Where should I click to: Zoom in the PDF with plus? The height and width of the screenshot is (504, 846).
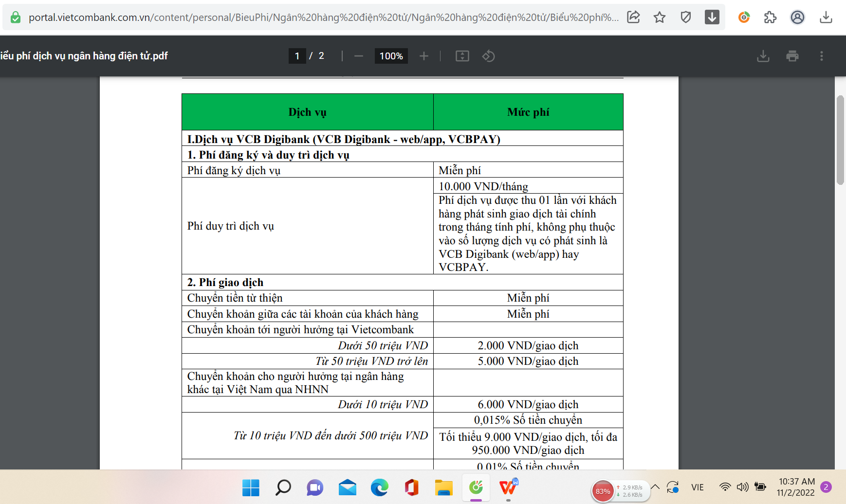[424, 56]
